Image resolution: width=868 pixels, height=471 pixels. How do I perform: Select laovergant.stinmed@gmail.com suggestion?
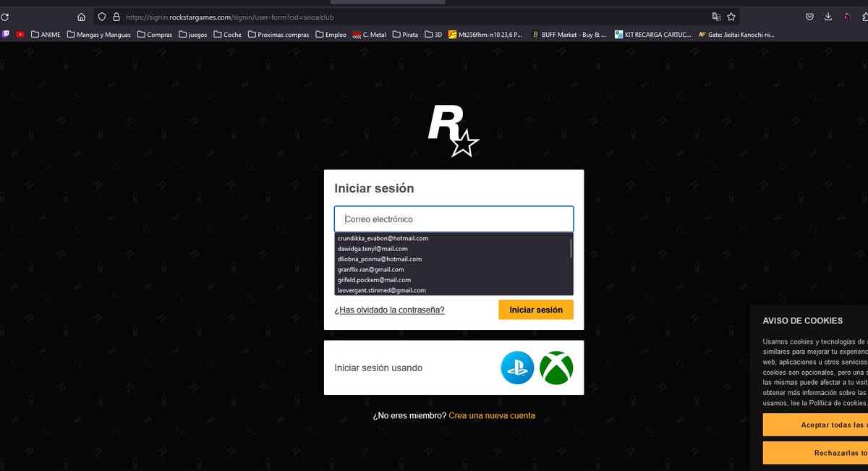click(453, 290)
